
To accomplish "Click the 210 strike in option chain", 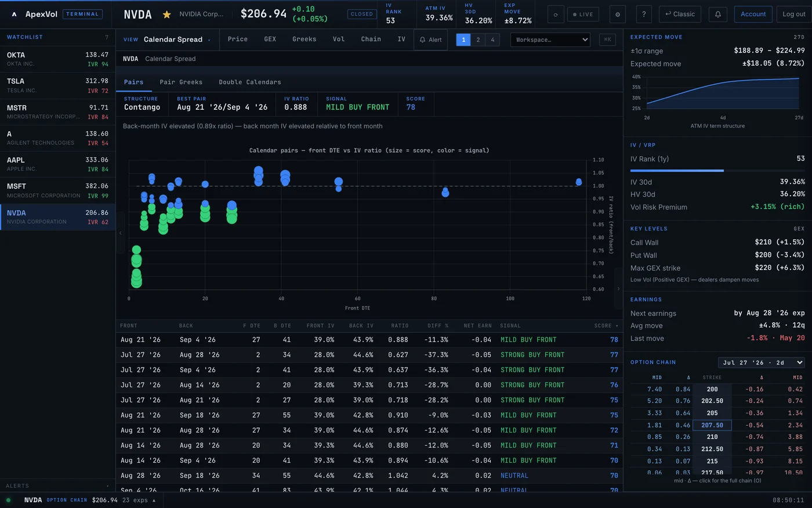I will pyautogui.click(x=712, y=437).
